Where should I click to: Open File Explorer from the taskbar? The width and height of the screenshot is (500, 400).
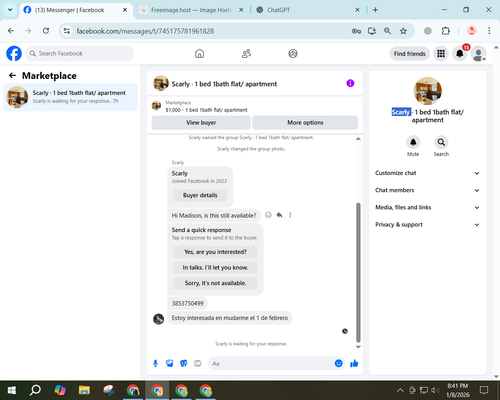84,390
